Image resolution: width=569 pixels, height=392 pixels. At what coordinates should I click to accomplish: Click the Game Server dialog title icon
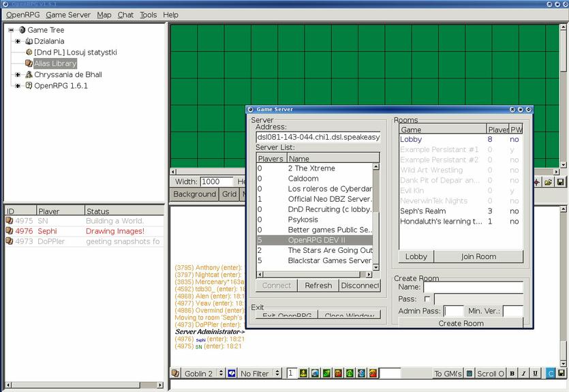click(250, 109)
